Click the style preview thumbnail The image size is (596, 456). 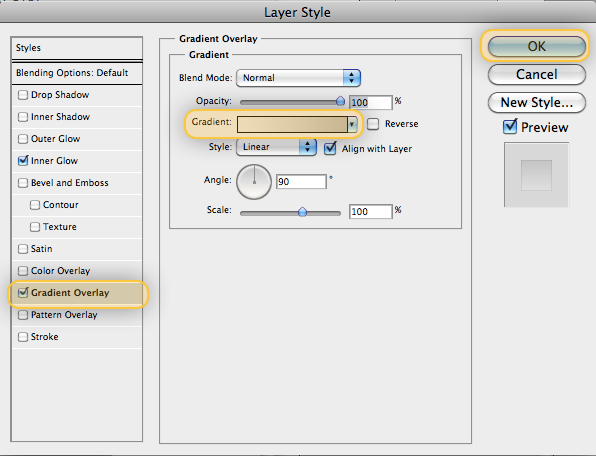[536, 175]
